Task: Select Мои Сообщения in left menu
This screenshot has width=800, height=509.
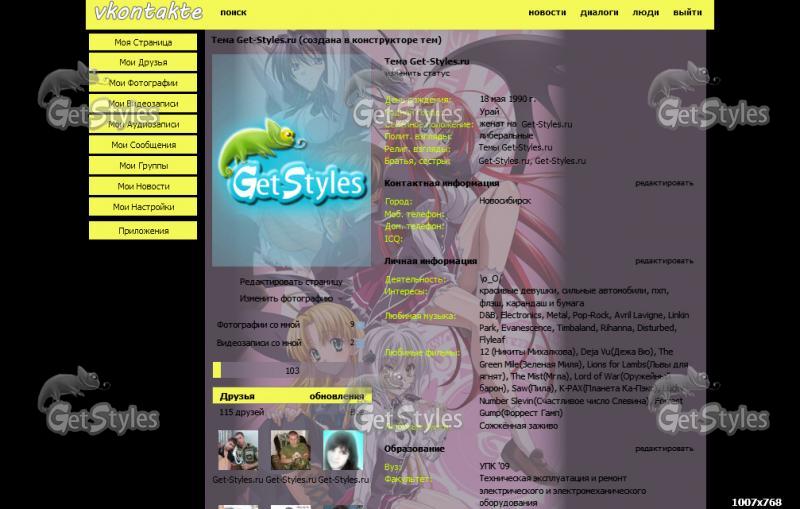Action: pos(143,145)
